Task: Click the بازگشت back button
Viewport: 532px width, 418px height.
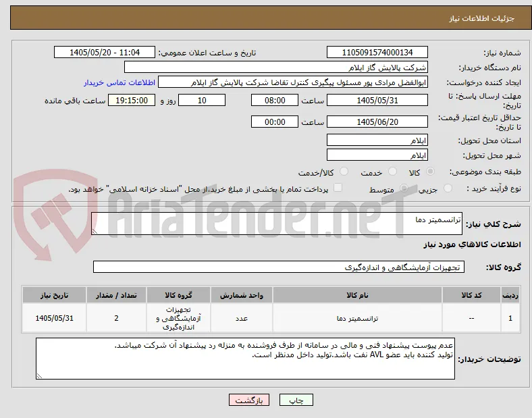Action: (249, 400)
